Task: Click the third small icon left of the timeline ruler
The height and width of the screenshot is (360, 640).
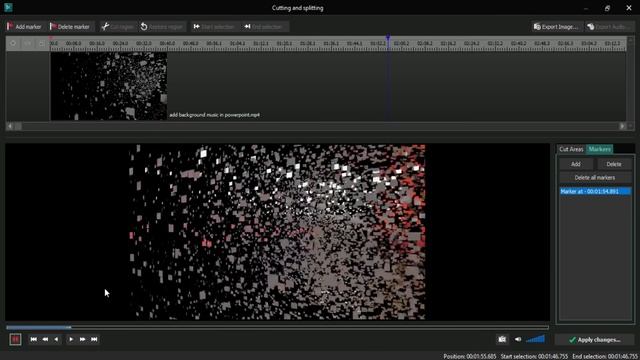Action: (x=42, y=43)
